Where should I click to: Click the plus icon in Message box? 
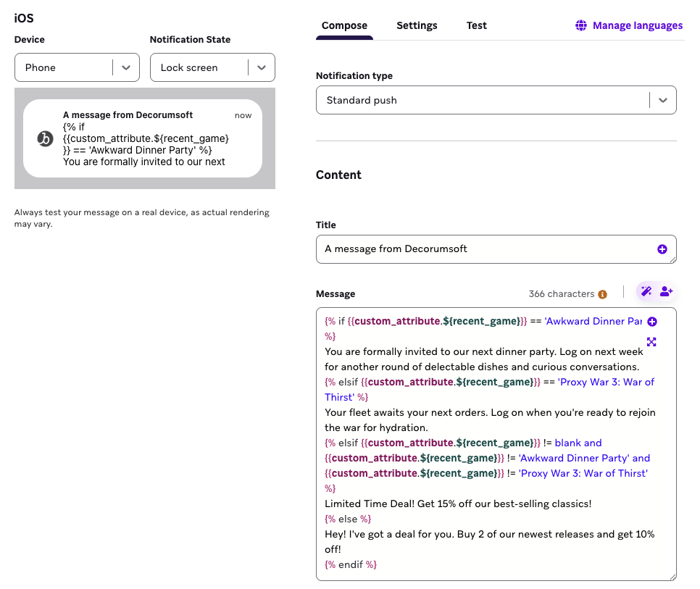tap(652, 322)
